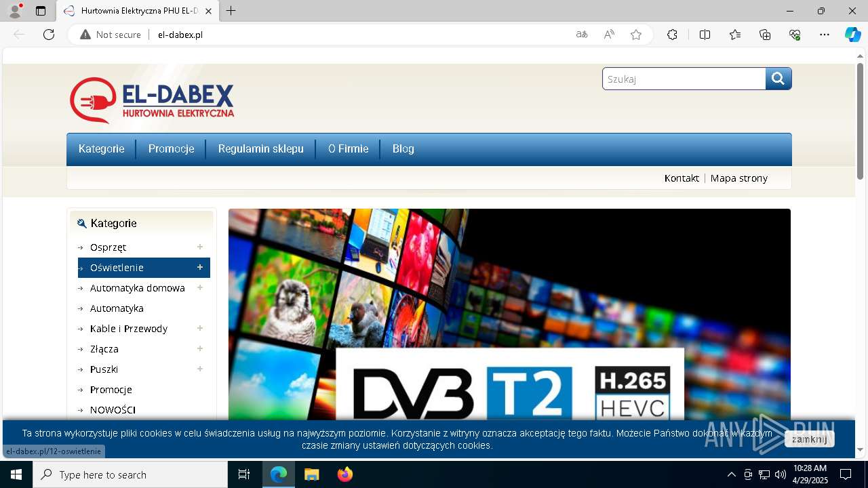868x488 pixels.
Task: Open Kable i Przewody category
Action: pos(129,329)
